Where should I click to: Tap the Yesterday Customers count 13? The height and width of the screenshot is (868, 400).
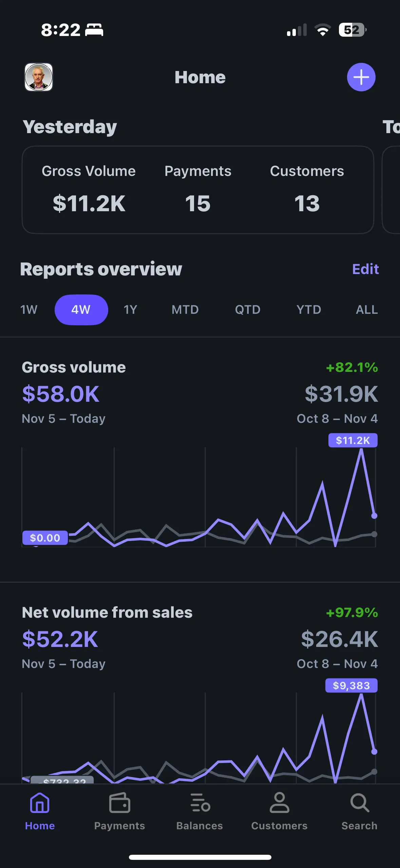pyautogui.click(x=307, y=203)
